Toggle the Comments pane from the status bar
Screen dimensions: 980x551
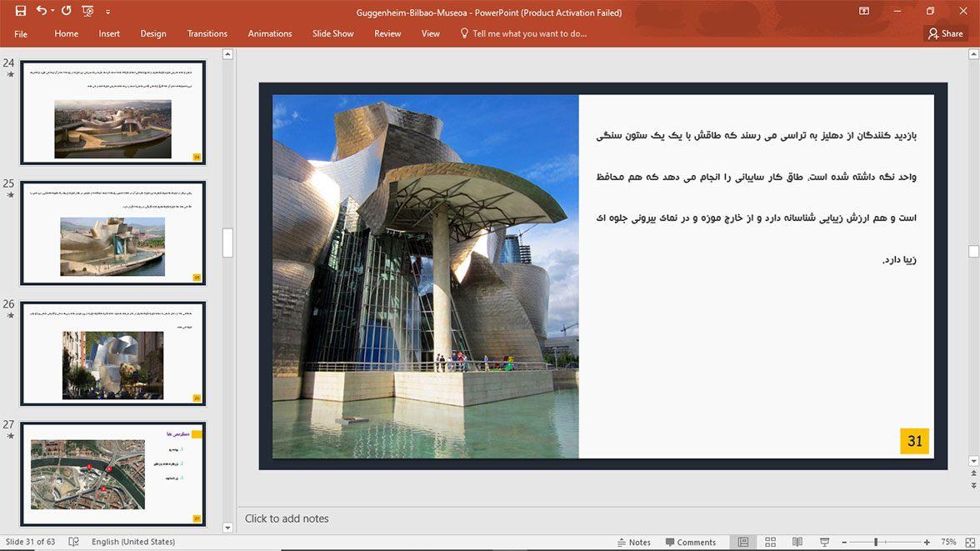(691, 542)
